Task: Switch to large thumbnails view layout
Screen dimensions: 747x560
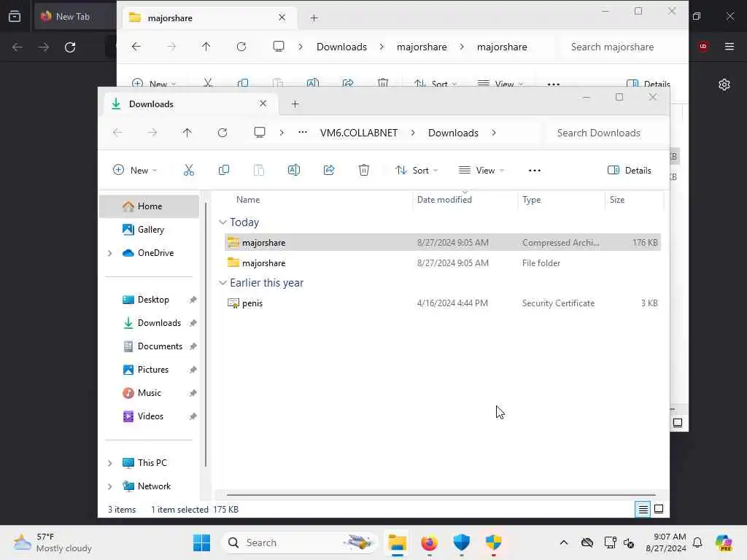Action: [659, 509]
